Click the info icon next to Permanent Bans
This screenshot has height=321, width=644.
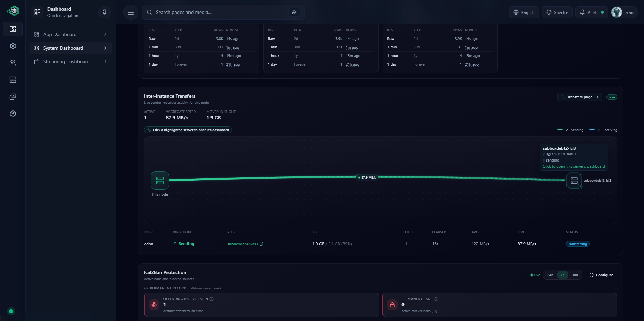(x=436, y=299)
